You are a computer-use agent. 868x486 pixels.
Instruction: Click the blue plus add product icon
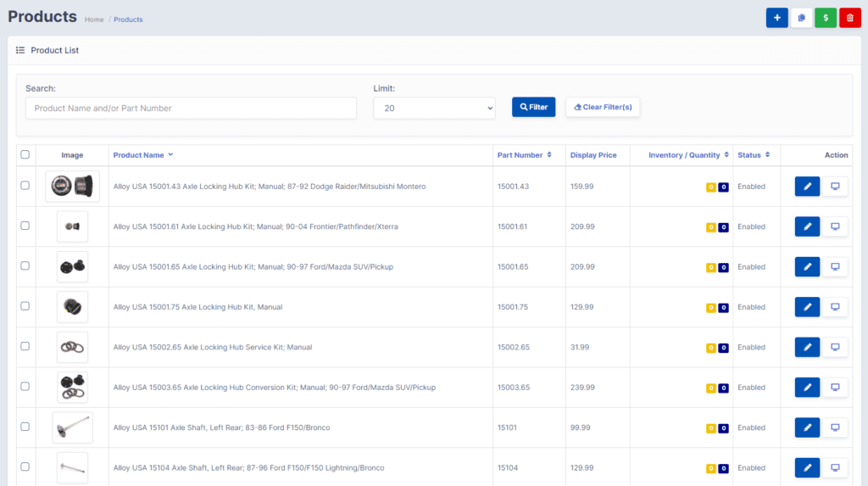(x=776, y=18)
